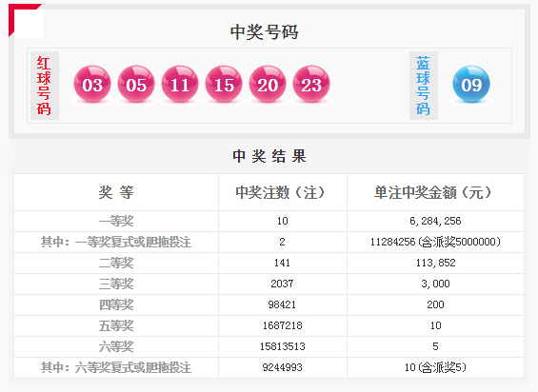Click blue ball number 09
The height and width of the screenshot is (392, 538).
click(x=471, y=84)
